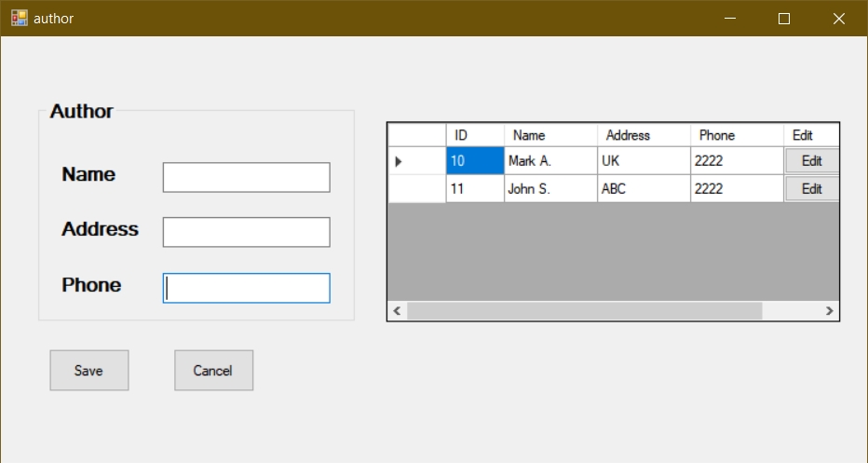Viewport: 868px width, 463px height.
Task: Click the Phone column header
Action: point(737,135)
